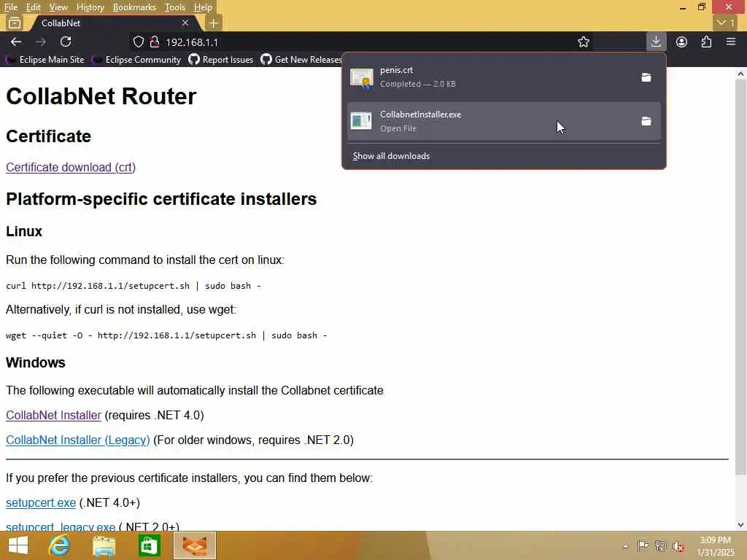Image resolution: width=747 pixels, height=560 pixels.
Task: Open the extensions puzzle icon
Action: [706, 42]
